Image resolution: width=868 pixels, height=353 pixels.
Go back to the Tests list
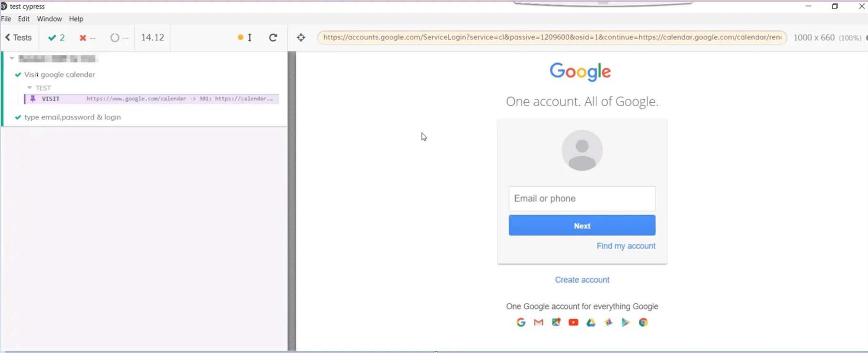18,37
